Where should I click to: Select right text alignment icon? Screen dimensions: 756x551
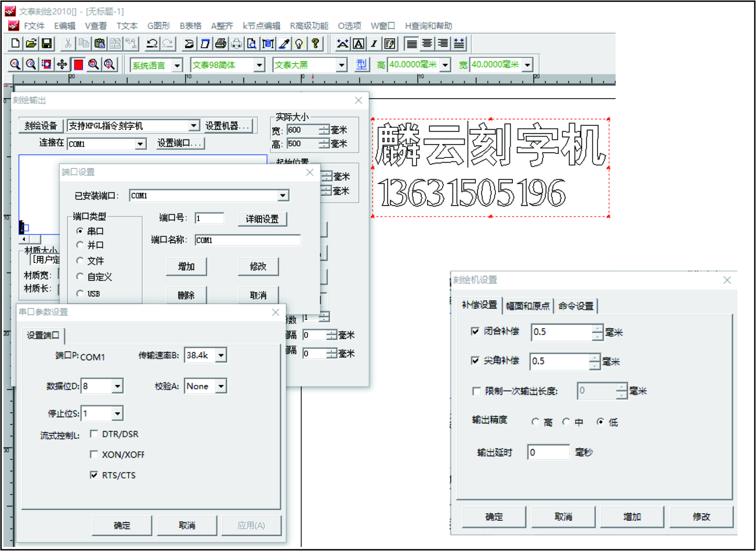pyautogui.click(x=443, y=44)
